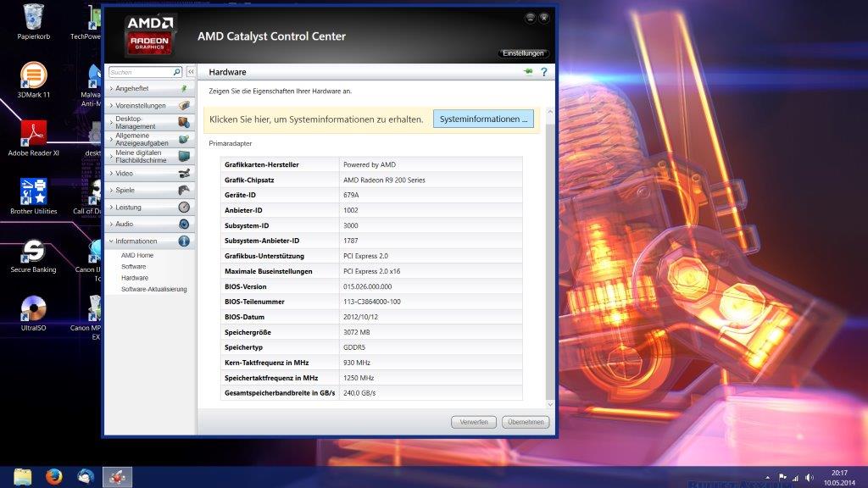Expand the Audio section

tap(111, 224)
